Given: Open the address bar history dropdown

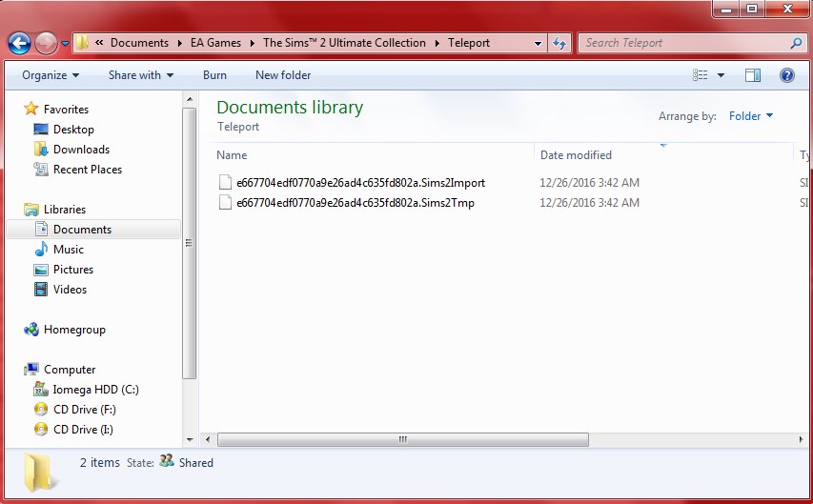Looking at the screenshot, I should 539,44.
